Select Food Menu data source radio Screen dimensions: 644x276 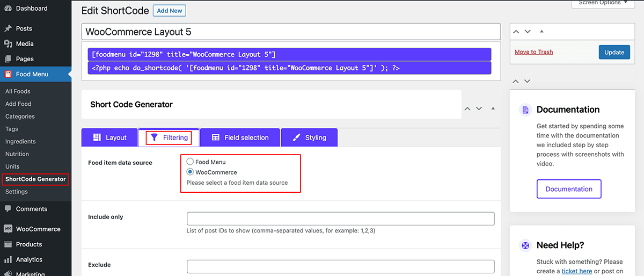click(x=190, y=162)
